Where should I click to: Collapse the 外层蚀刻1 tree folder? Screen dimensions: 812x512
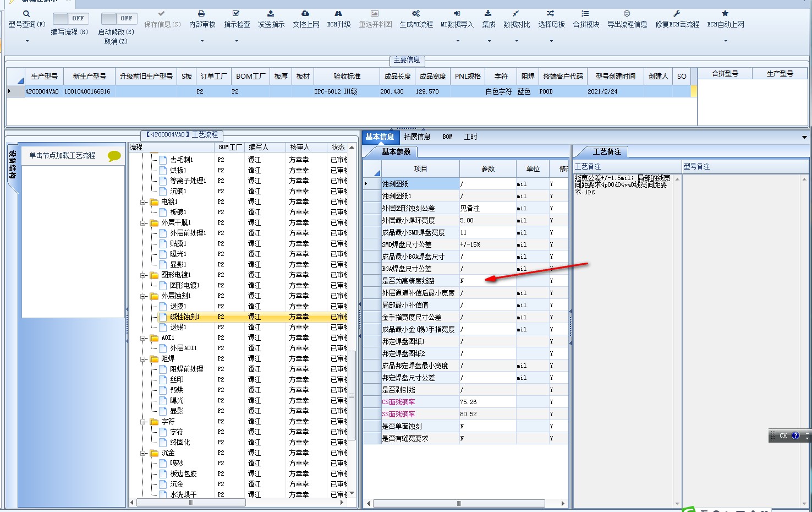[143, 296]
